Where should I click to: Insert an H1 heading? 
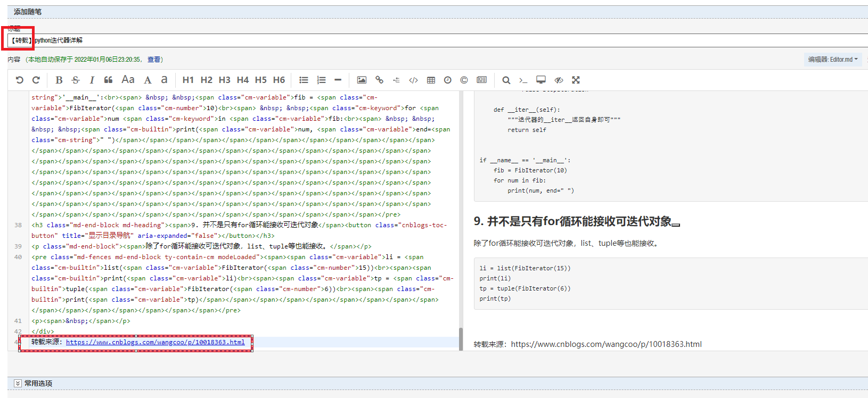point(188,80)
